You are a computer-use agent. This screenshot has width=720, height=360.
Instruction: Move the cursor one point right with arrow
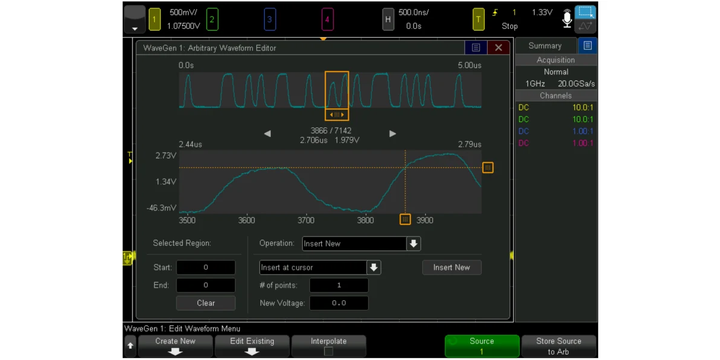393,134
